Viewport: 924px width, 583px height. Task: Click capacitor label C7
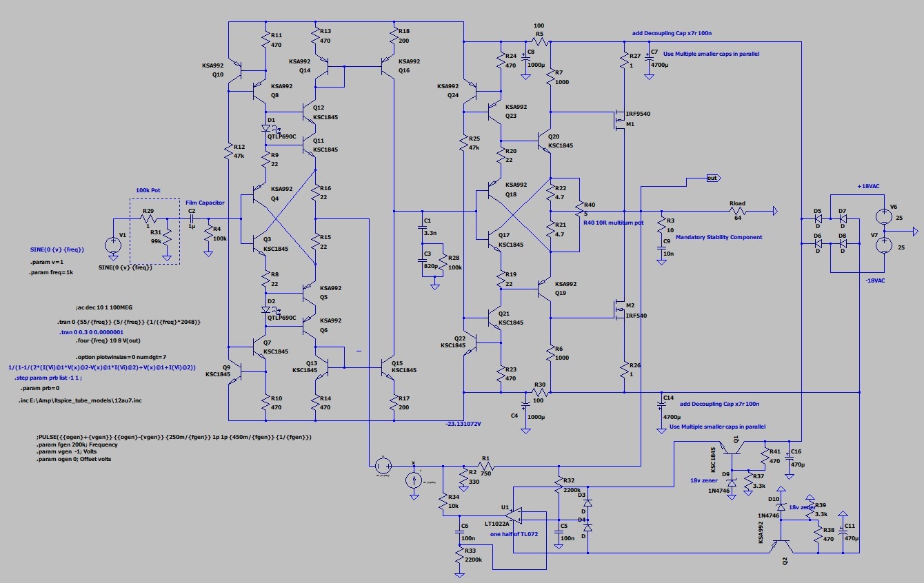(655, 52)
